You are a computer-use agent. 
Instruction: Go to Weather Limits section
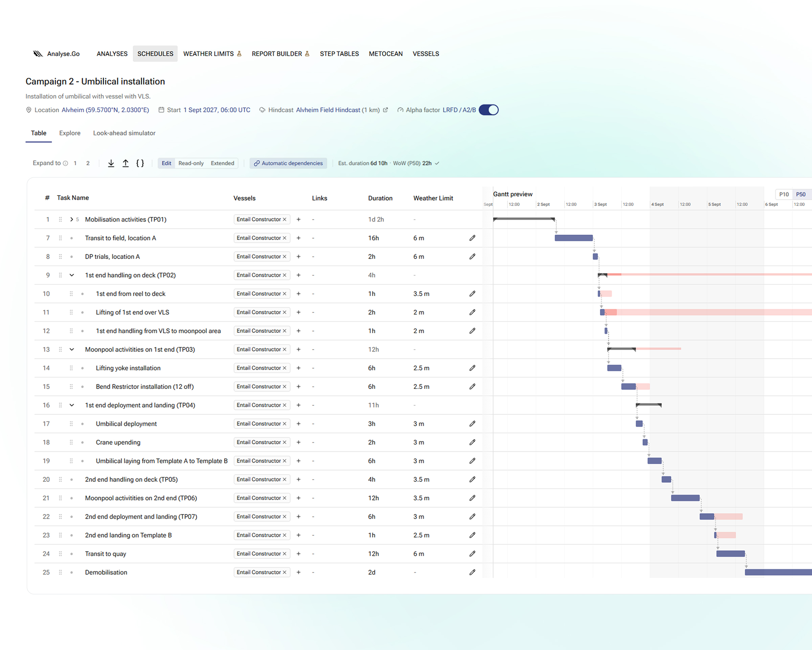tap(212, 54)
